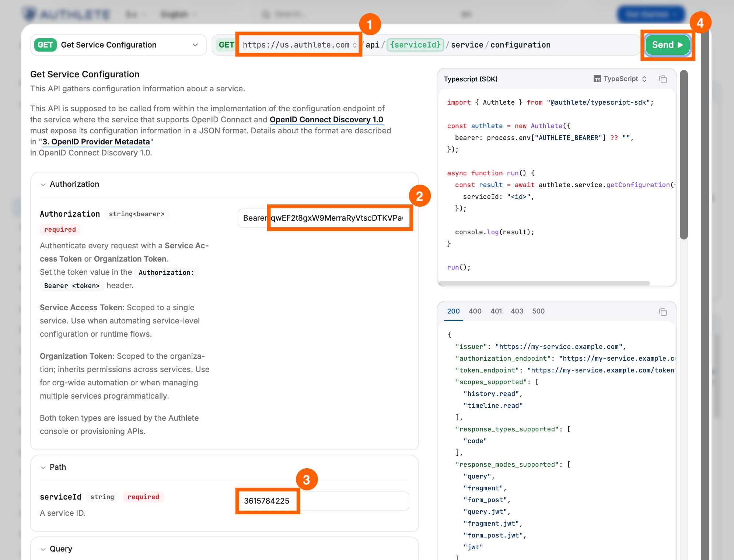Collapse the Path section
The image size is (734, 560).
(x=53, y=467)
